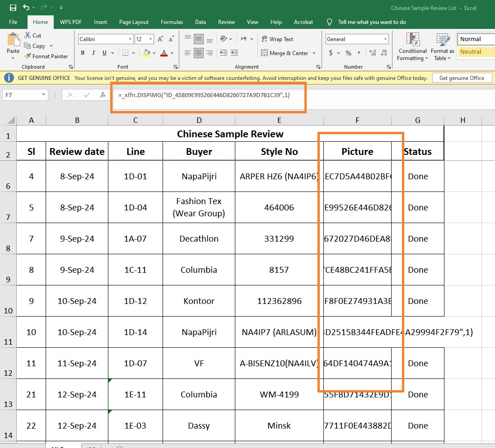Open the Page Layout tab
Viewport: 495px width, 448px height.
tap(134, 22)
